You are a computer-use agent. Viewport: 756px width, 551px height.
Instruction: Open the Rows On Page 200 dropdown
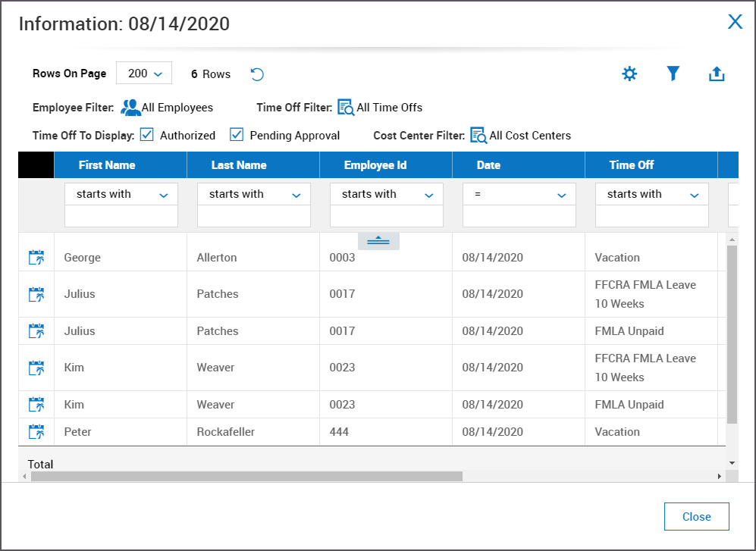pyautogui.click(x=144, y=74)
